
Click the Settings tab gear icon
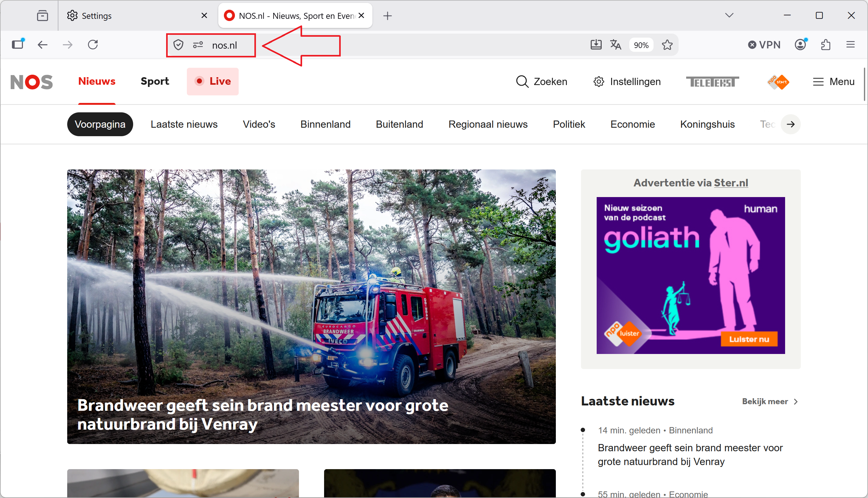pos(72,16)
